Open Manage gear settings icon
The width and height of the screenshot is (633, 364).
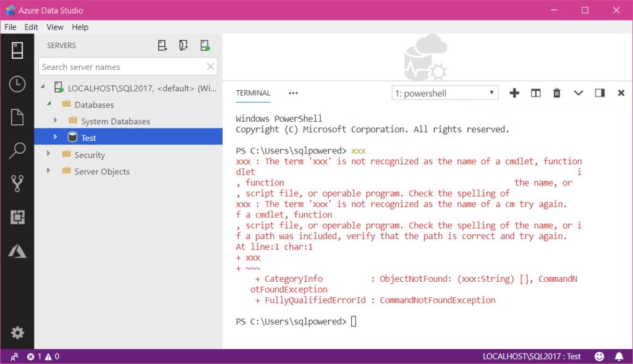pyautogui.click(x=17, y=333)
